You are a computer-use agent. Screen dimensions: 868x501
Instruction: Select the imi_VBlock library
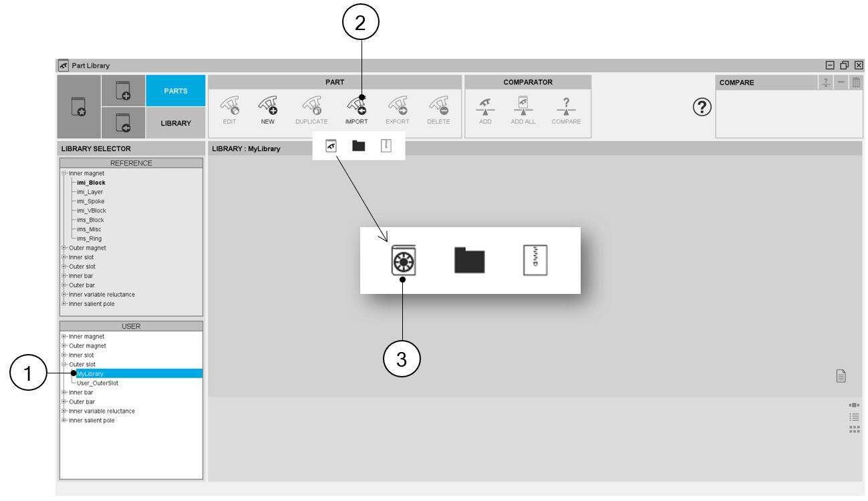(x=92, y=210)
